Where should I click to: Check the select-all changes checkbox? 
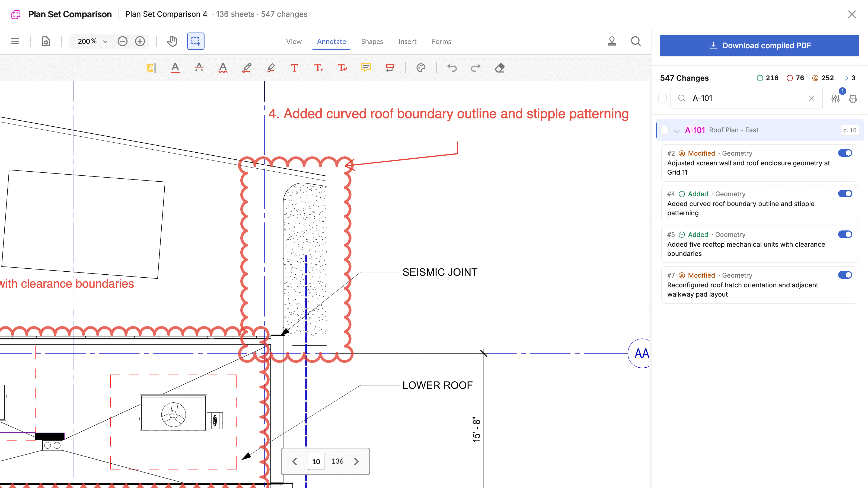click(x=662, y=98)
